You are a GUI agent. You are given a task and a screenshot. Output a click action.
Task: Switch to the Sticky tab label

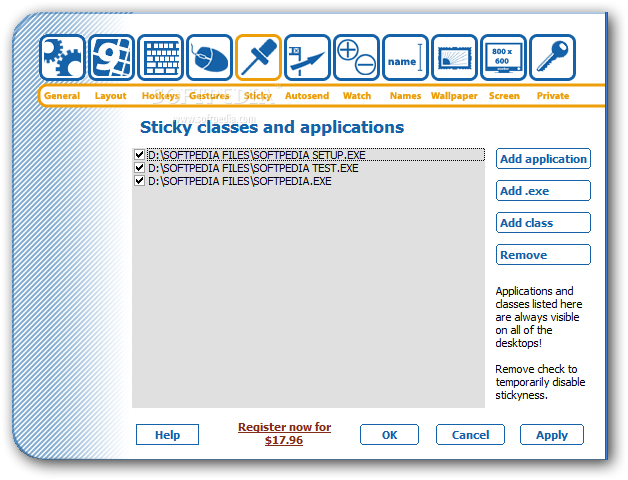tap(258, 96)
